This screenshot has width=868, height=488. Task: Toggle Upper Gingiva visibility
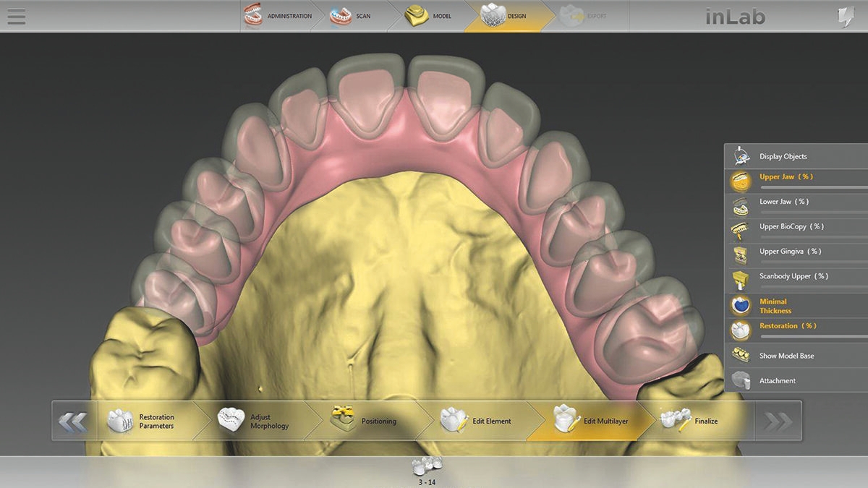pos(740,253)
